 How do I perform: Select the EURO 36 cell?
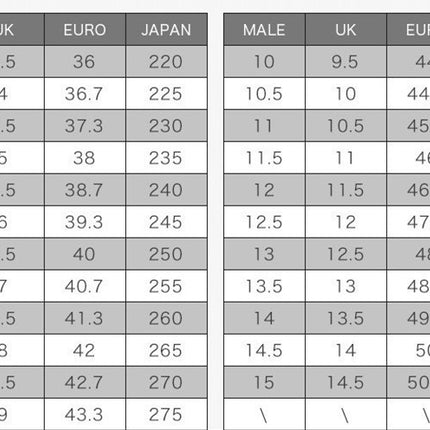85,62
